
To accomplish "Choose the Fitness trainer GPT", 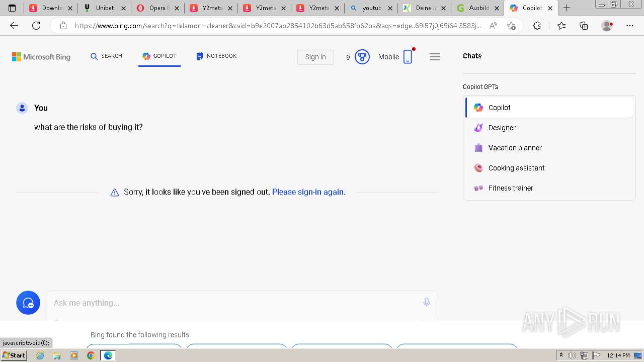I will pos(549,188).
